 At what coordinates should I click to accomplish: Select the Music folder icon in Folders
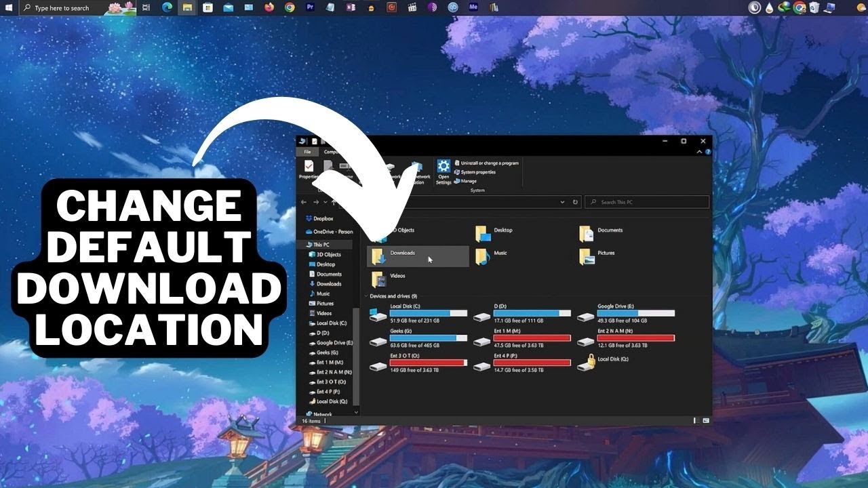pos(482,256)
